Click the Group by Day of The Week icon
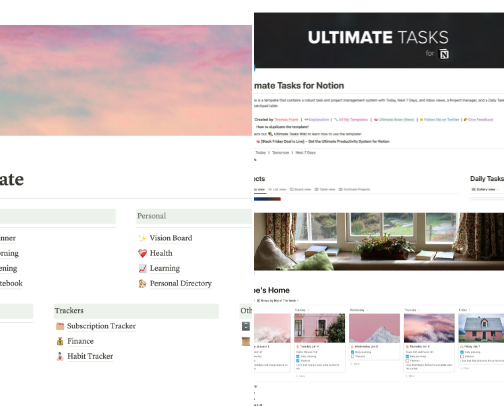Image resolution: width=504 pixels, height=406 pixels. (x=258, y=300)
